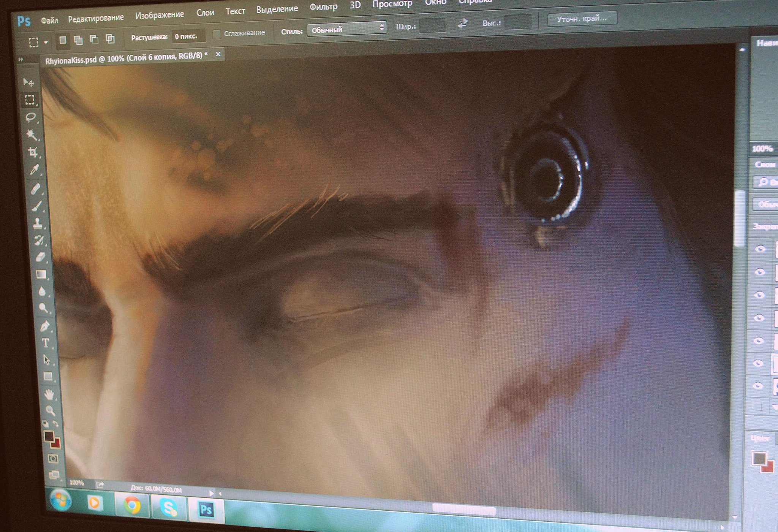Expand toolbox with double arrow chevrons

21,60
